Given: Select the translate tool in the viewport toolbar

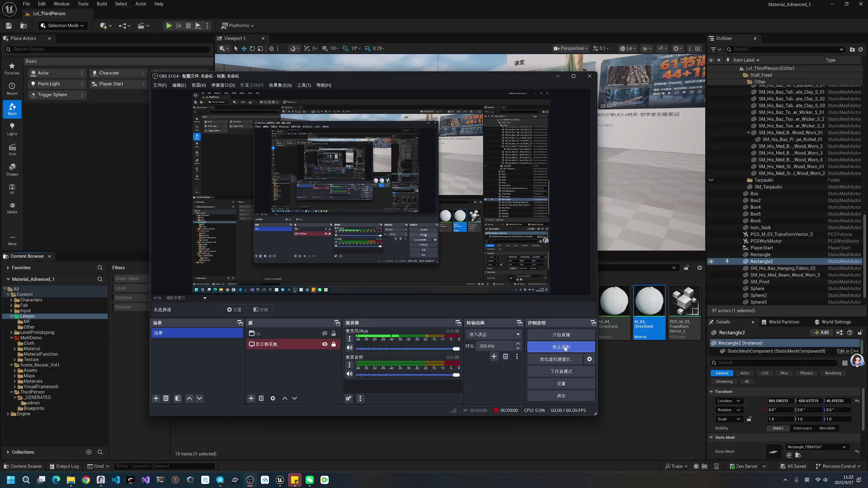Looking at the screenshot, I should click(244, 49).
